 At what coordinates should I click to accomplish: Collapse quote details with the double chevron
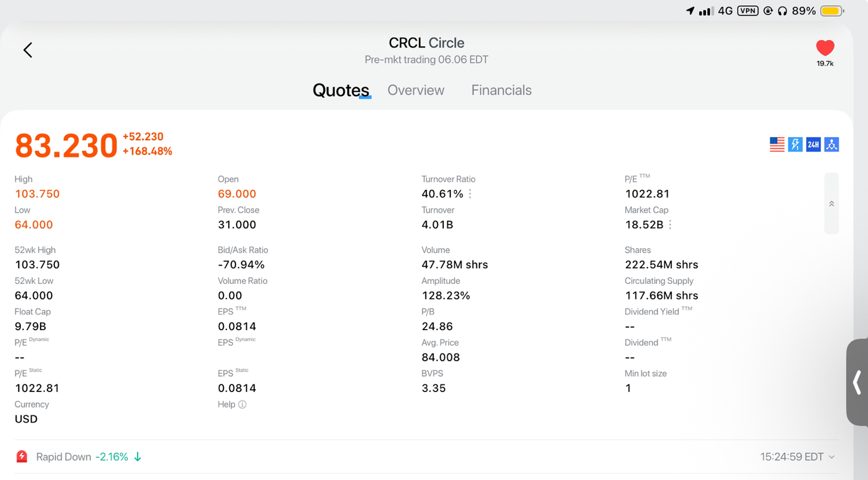[832, 204]
